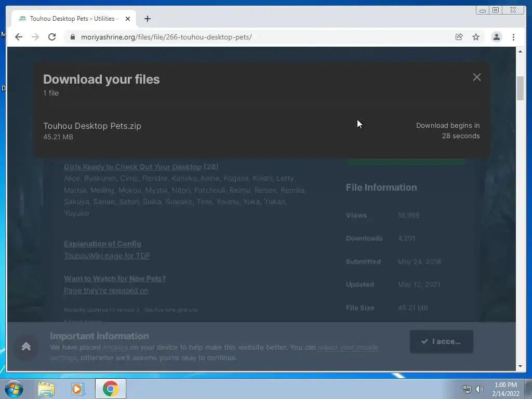Close the Chrome window
This screenshot has width=532, height=399.
pyautogui.click(x=513, y=10)
